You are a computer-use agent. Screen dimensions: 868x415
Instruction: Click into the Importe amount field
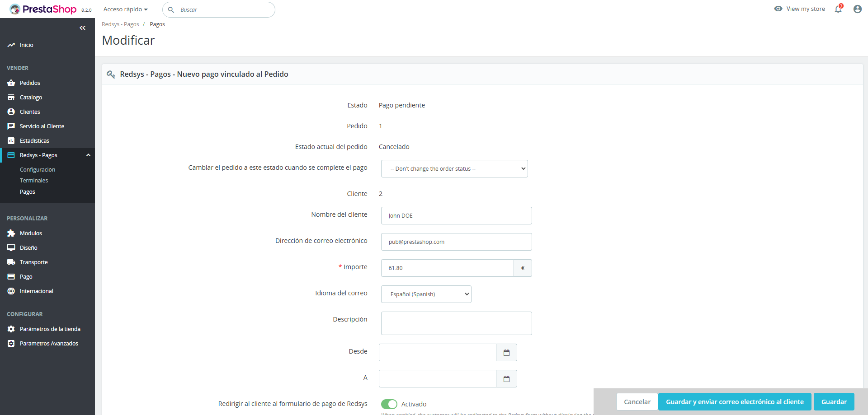tap(447, 268)
